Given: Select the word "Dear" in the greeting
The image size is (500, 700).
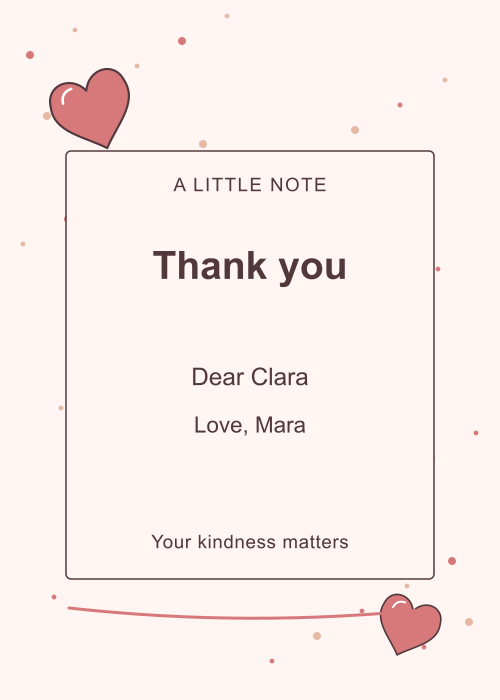Looking at the screenshot, I should point(218,377).
